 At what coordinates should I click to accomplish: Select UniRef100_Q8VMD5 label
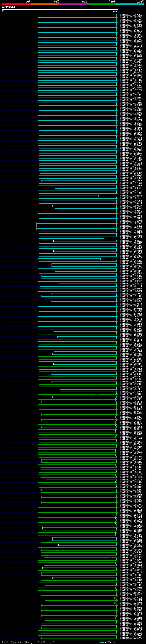[131, 578]
